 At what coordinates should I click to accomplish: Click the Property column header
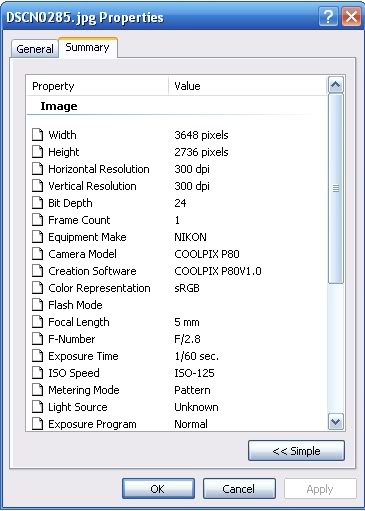(97, 86)
